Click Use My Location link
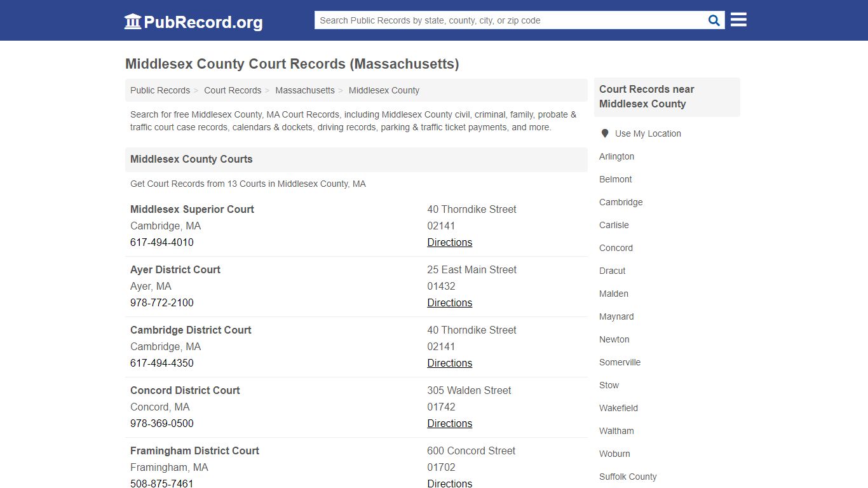 (648, 133)
